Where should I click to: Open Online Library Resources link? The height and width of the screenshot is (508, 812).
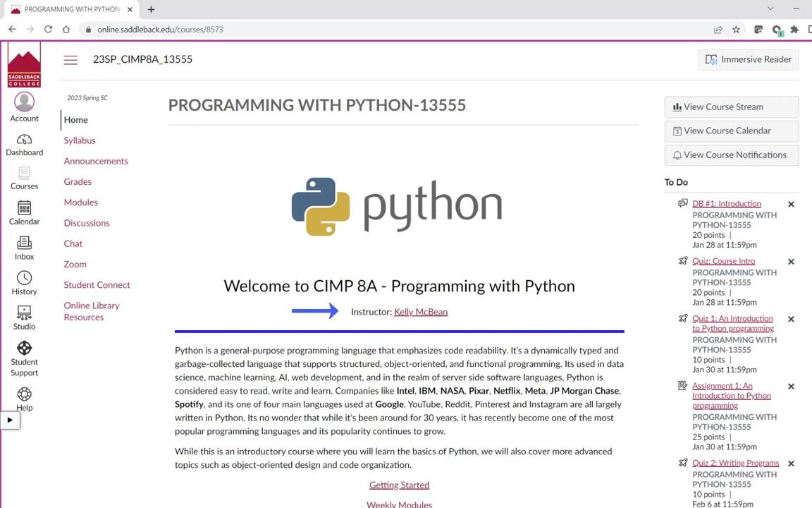click(x=92, y=312)
